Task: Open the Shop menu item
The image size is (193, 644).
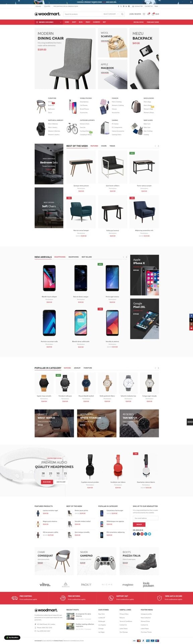Action: (74, 22)
